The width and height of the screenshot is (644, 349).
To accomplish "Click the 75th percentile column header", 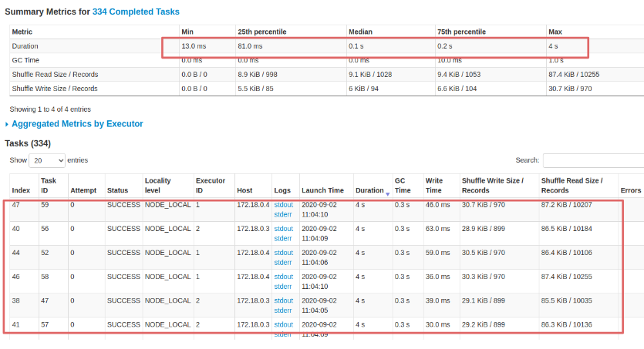I will point(461,32).
